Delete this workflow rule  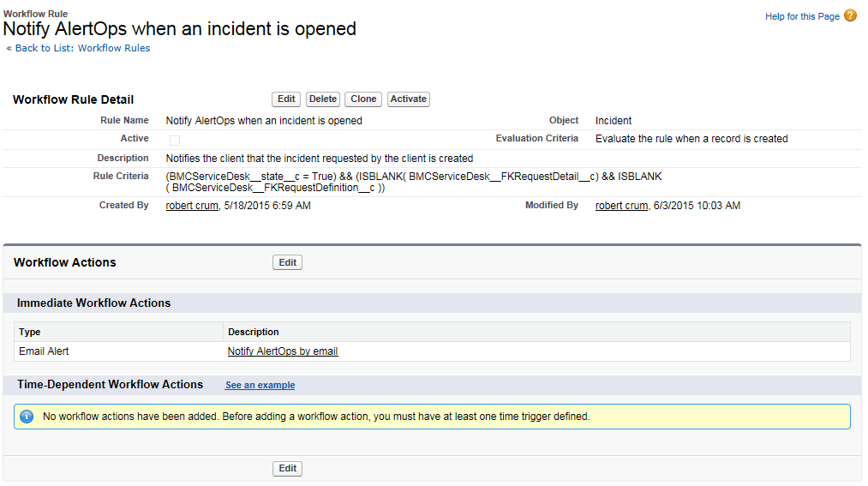[323, 99]
